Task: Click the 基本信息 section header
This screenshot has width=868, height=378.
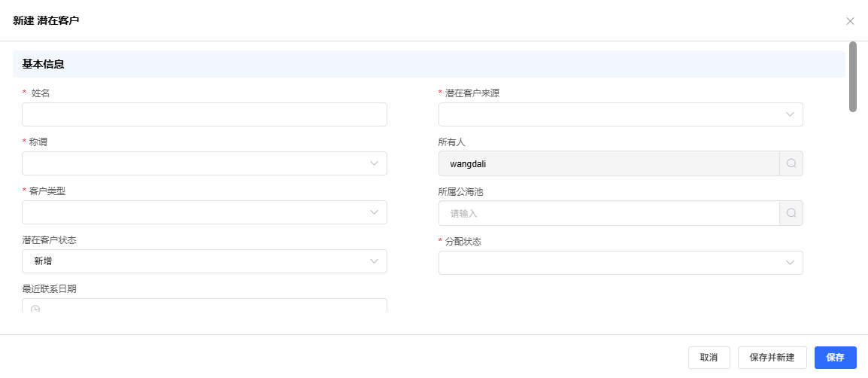Action: pyautogui.click(x=44, y=65)
